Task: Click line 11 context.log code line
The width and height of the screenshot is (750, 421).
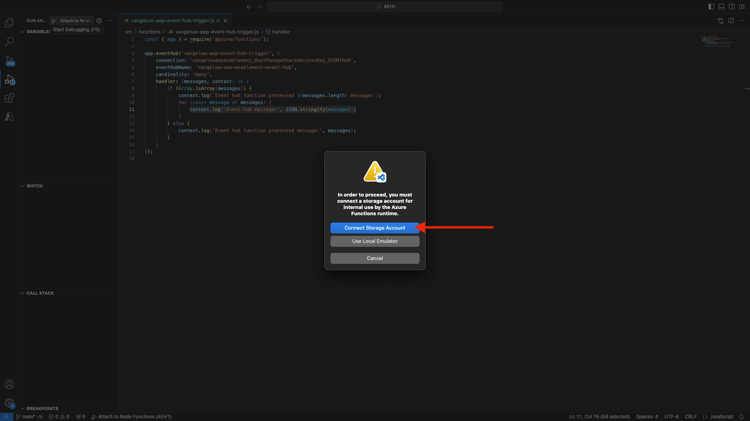Action: coord(273,110)
